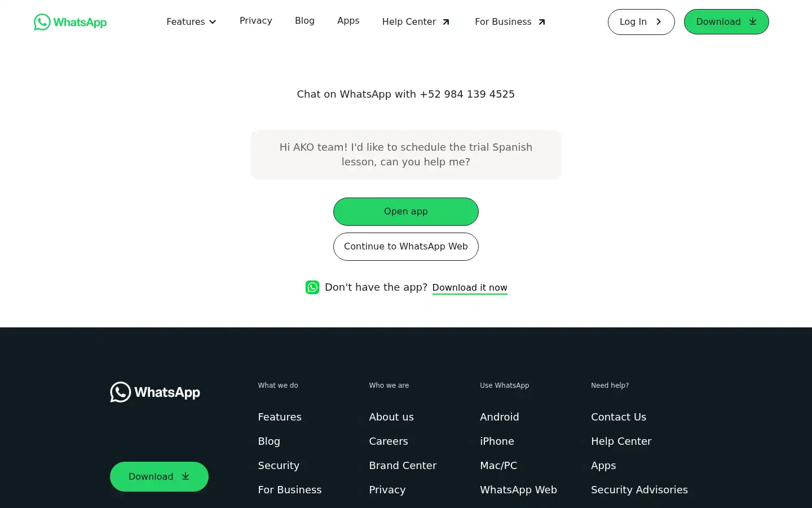This screenshot has width=812, height=508.
Task: Open WhatsApp Web in the footer
Action: [518, 490]
